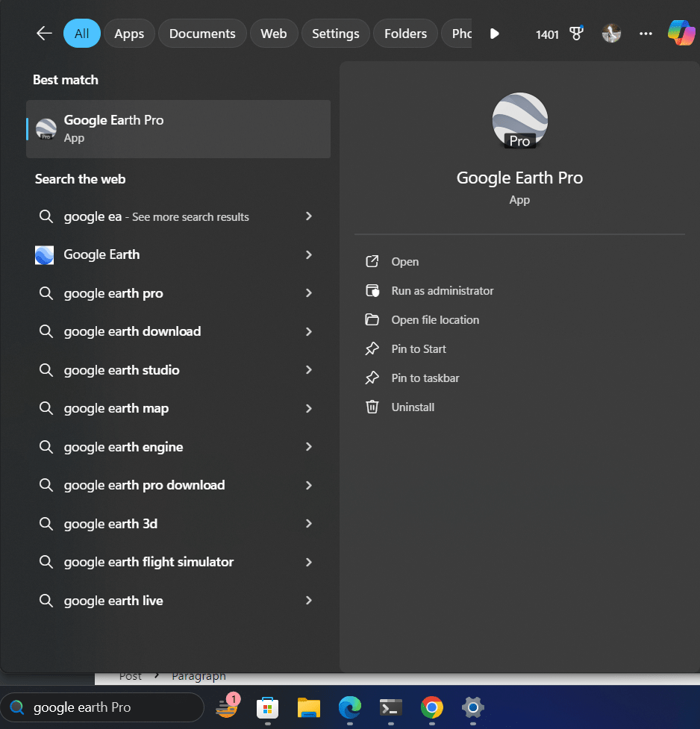Select 'google ea - See more search results'

[156, 216]
